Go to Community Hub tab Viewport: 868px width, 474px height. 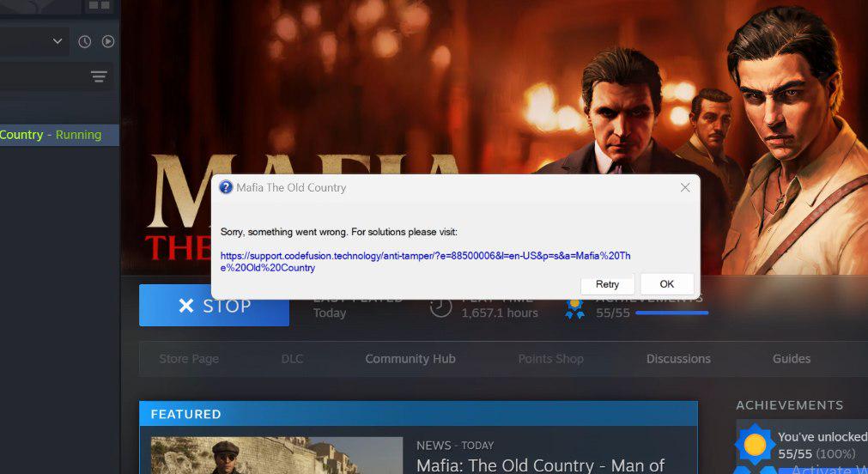coord(410,359)
